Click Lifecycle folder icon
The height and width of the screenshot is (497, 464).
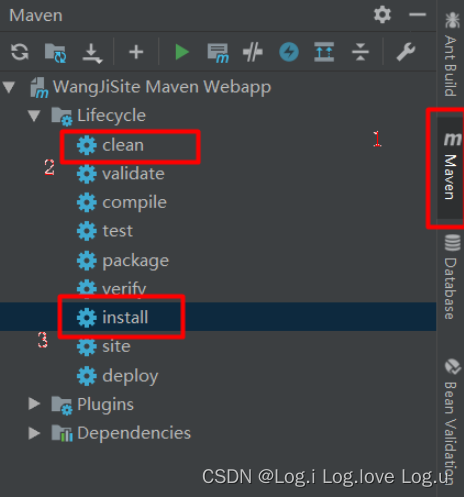point(62,117)
